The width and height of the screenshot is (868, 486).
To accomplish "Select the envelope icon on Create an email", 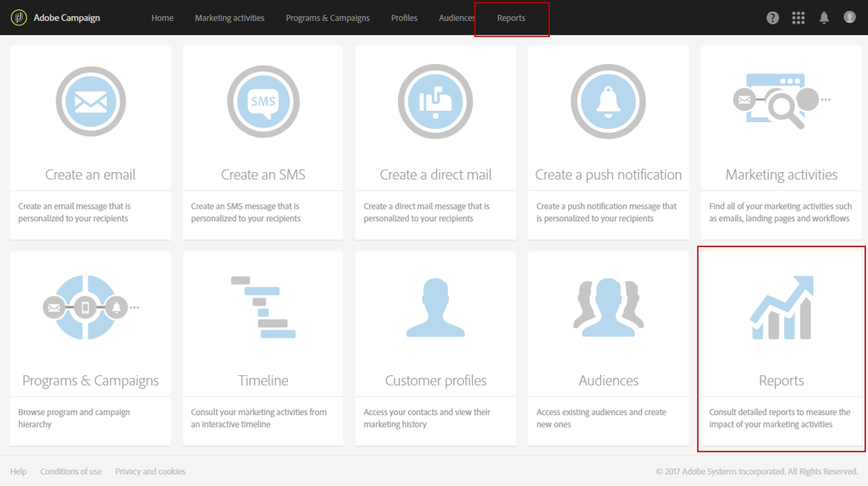I will (x=90, y=101).
